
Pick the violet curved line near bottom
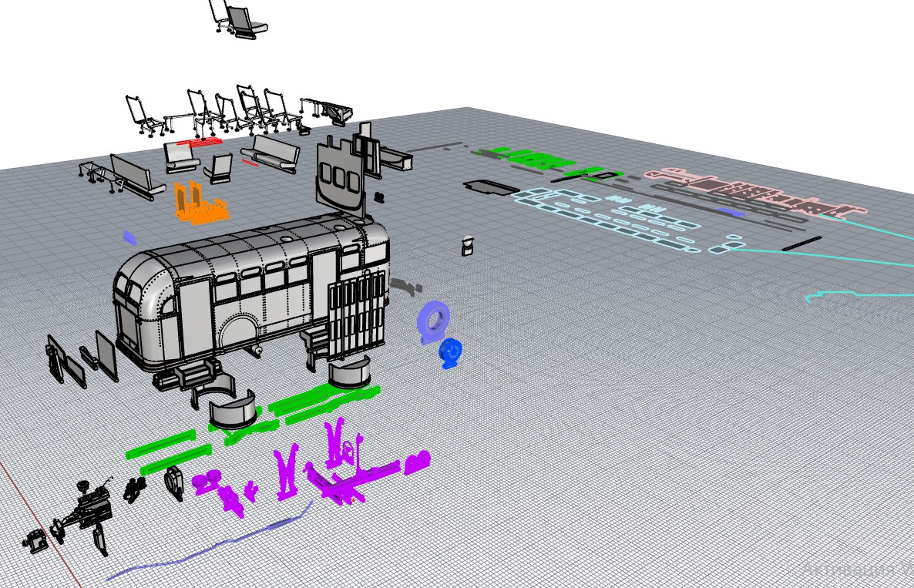click(x=210, y=542)
